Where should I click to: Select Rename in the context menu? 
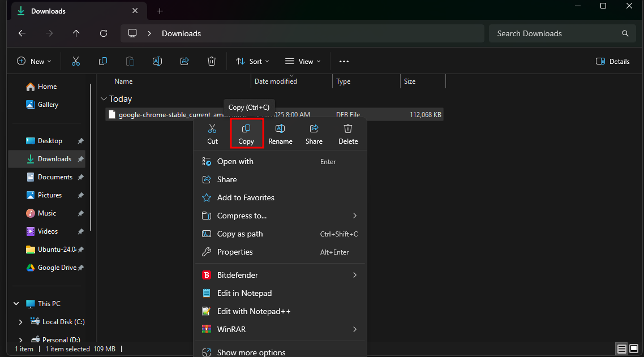280,134
